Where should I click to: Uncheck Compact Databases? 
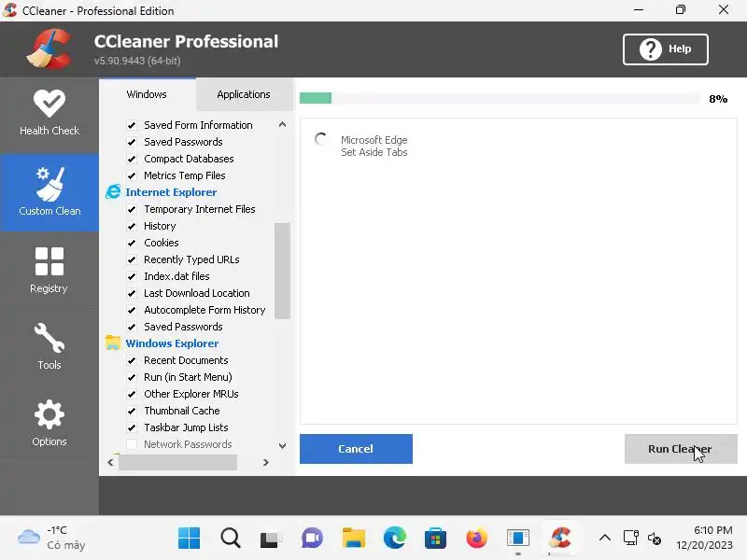(x=132, y=159)
